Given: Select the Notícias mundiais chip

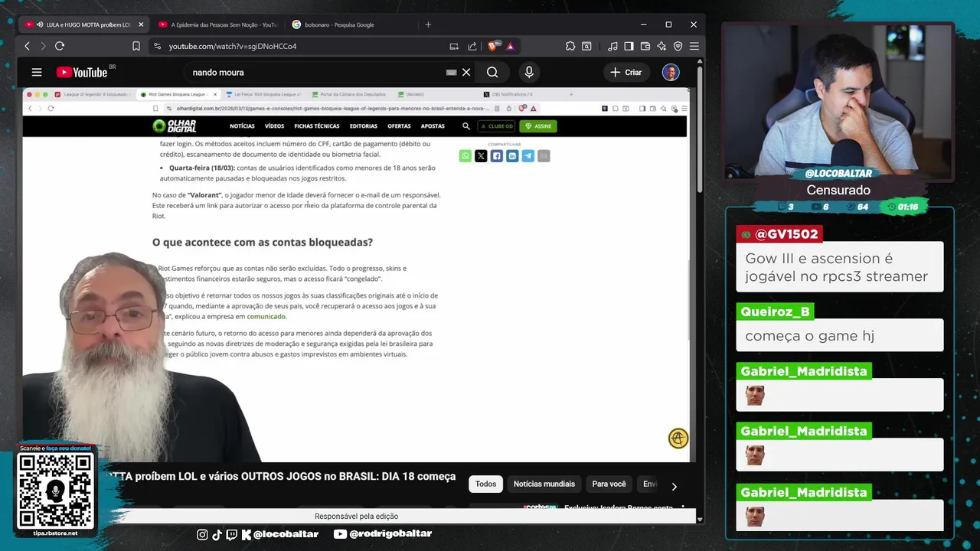Looking at the screenshot, I should tap(544, 484).
